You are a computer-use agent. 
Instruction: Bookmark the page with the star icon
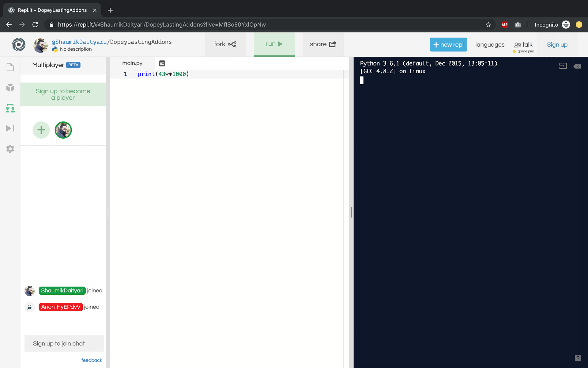(488, 25)
